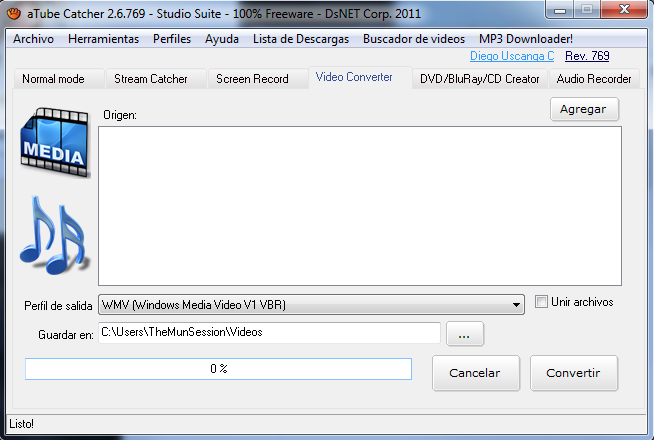The width and height of the screenshot is (654, 440).
Task: Minimize the aTube Catcher window
Action: pyautogui.click(x=560, y=10)
